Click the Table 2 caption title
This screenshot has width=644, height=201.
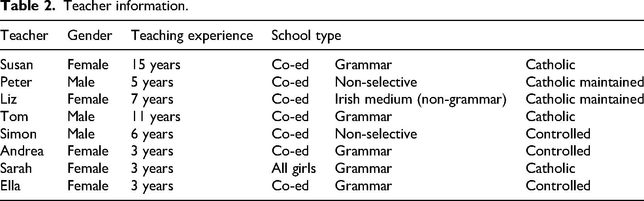tap(94, 6)
